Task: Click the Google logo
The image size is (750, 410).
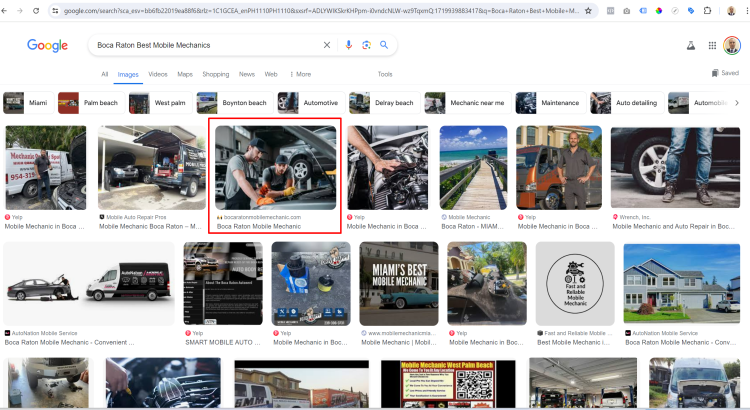Action: pyautogui.click(x=47, y=45)
